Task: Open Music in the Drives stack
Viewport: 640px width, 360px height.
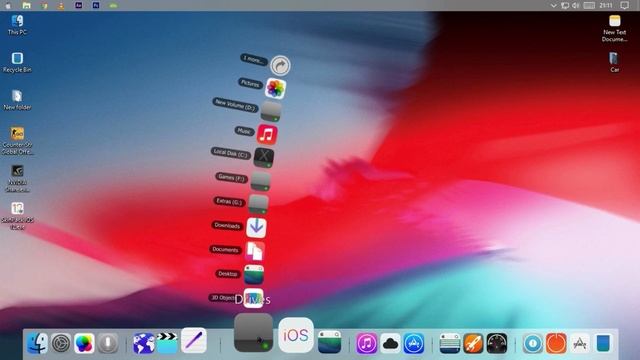Action: click(x=267, y=135)
